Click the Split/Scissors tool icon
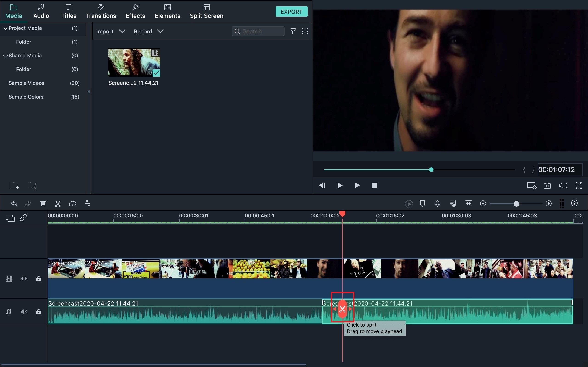 (x=58, y=203)
